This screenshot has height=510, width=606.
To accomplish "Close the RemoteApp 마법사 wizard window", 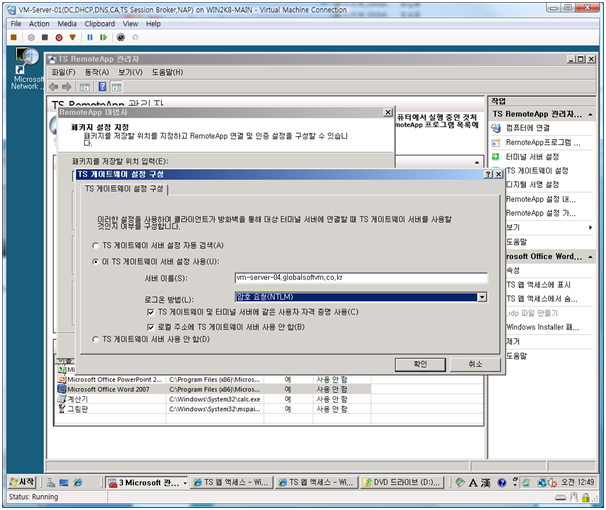I will [388, 112].
